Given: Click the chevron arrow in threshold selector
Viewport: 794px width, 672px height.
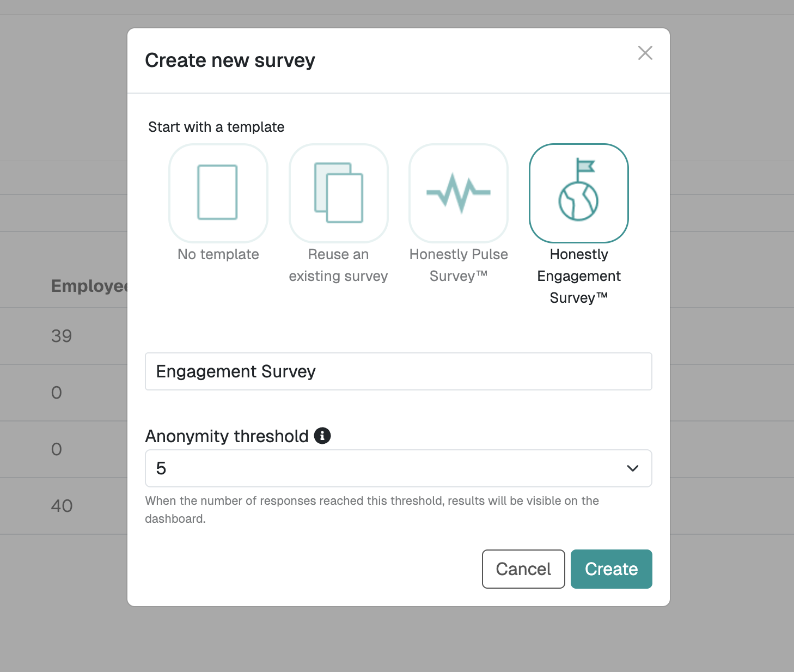Looking at the screenshot, I should (x=632, y=468).
